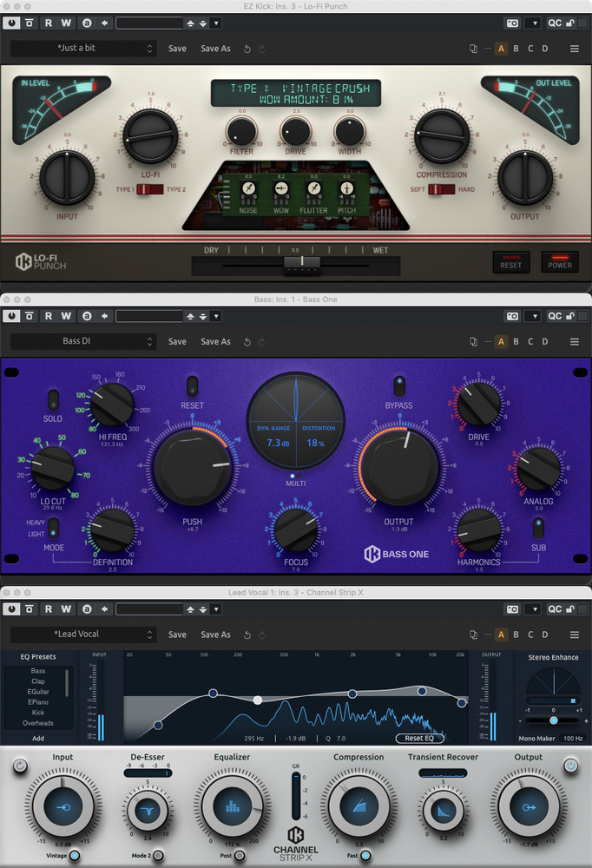
Task: Click Reset EQ button in Channel Strip X
Action: pyautogui.click(x=419, y=738)
